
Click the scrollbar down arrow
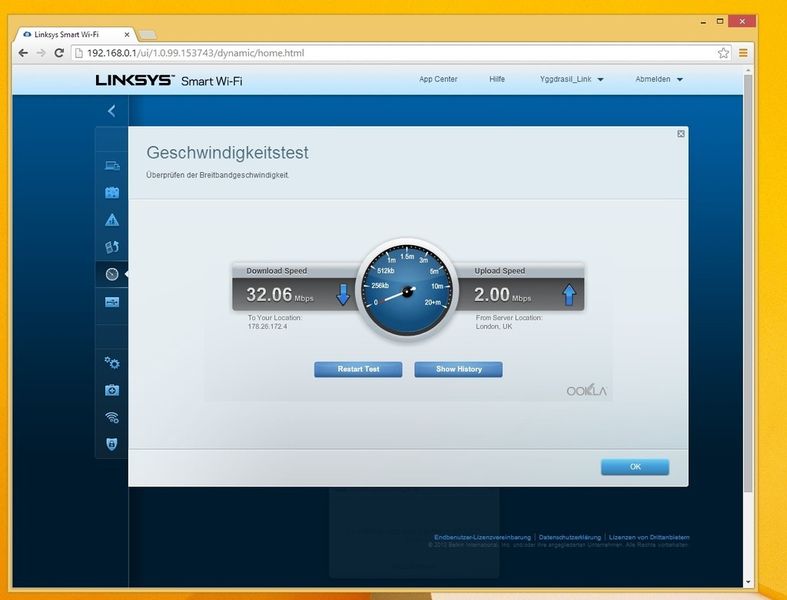(x=748, y=582)
